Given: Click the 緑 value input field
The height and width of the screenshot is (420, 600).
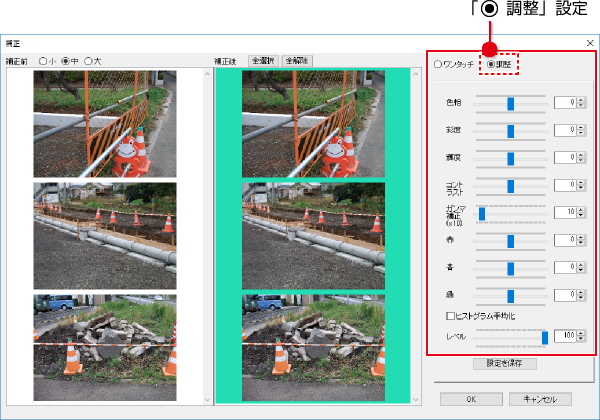Looking at the screenshot, I should (565, 295).
